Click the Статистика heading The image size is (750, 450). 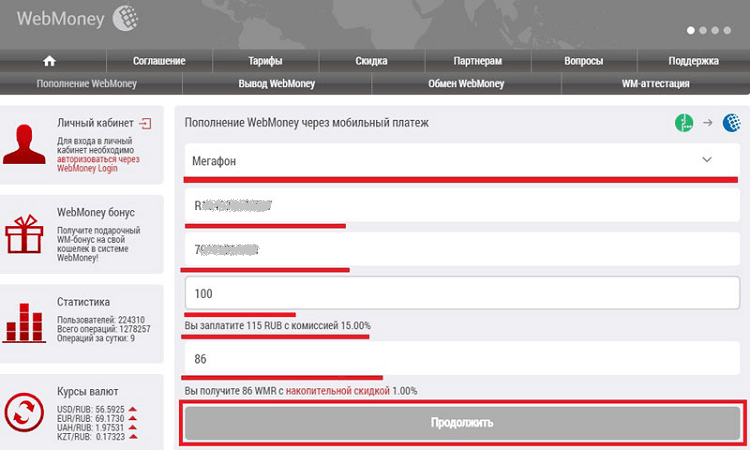pyautogui.click(x=83, y=302)
